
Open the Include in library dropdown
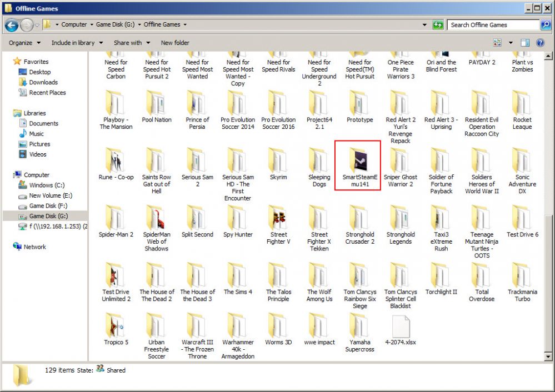(77, 43)
